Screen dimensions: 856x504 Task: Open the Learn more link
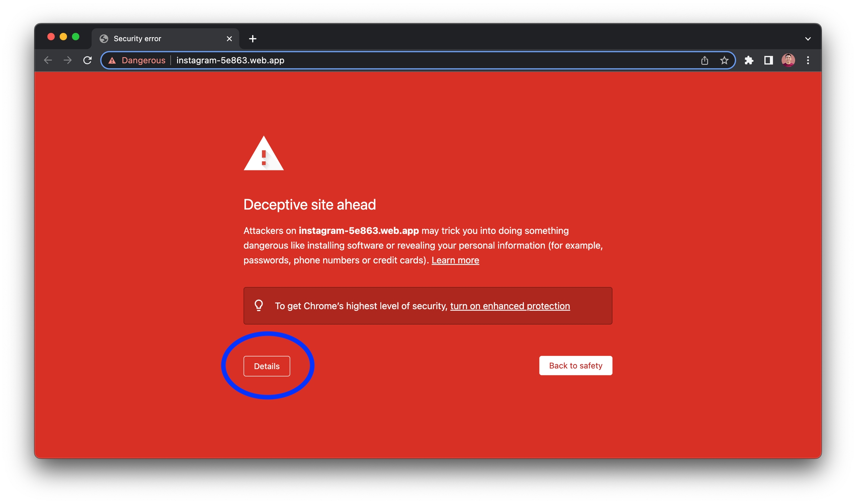455,260
